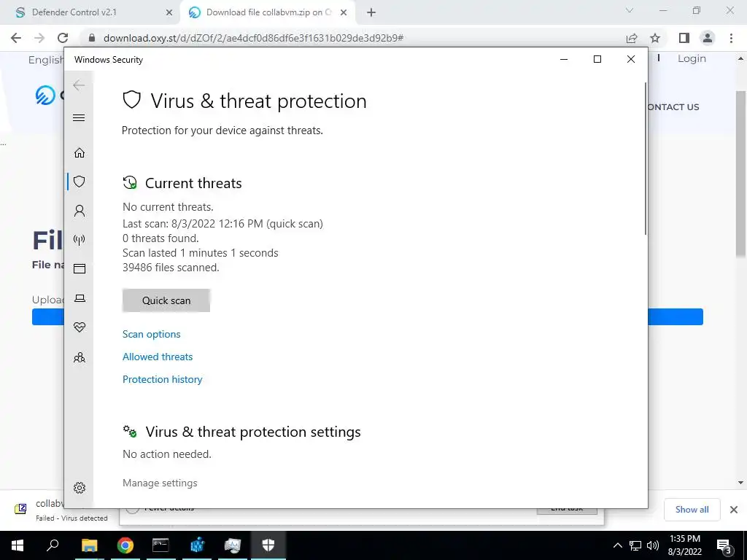The height and width of the screenshot is (560, 747).
Task: Open Device performance & health heart icon
Action: [x=80, y=327]
